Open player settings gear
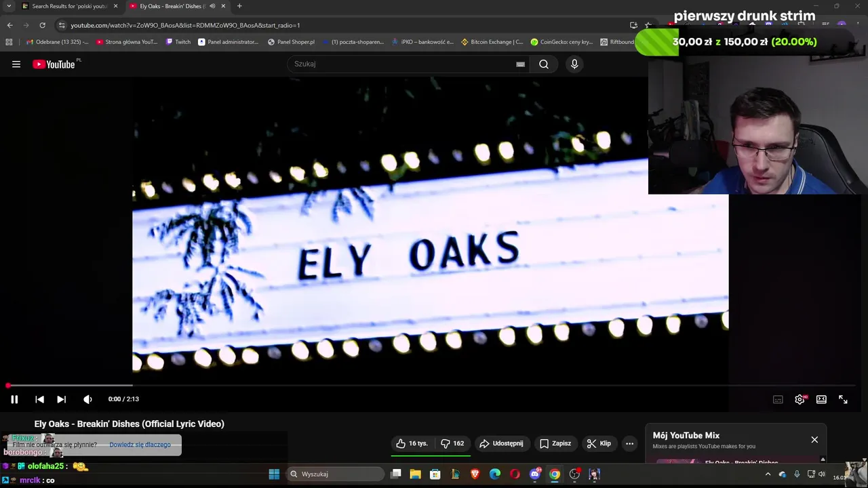Screen dimensions: 868x488 click(x=800, y=400)
